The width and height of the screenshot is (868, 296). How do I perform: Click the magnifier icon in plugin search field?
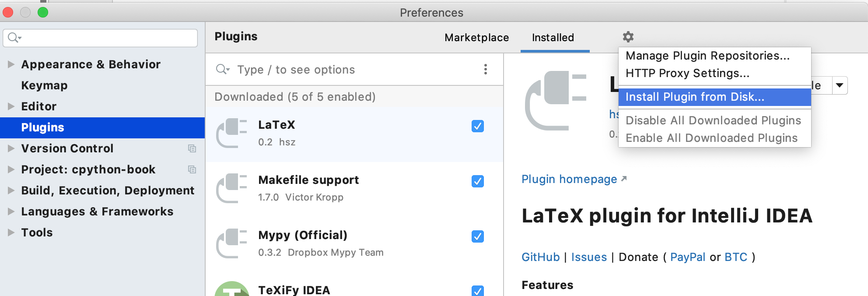click(x=223, y=69)
